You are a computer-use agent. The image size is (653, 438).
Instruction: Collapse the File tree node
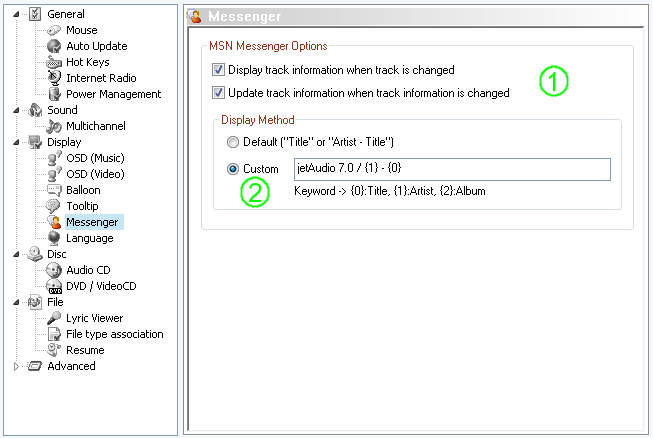[x=16, y=302]
